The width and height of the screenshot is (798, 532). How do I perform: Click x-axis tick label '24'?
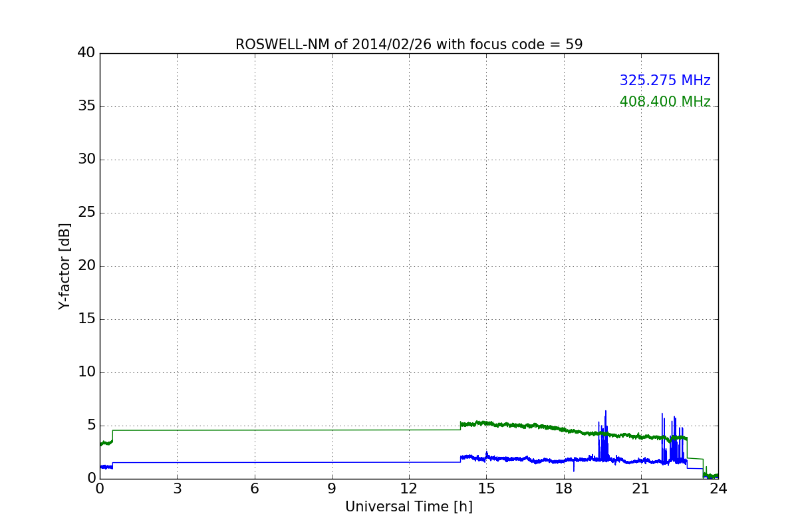click(x=718, y=489)
